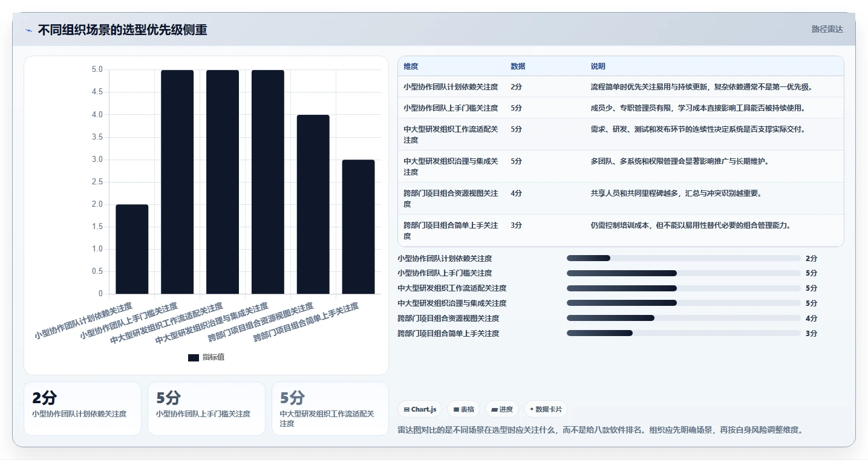
Task: Click the description starting 成员少、专职管理员有限
Action: 697,108
